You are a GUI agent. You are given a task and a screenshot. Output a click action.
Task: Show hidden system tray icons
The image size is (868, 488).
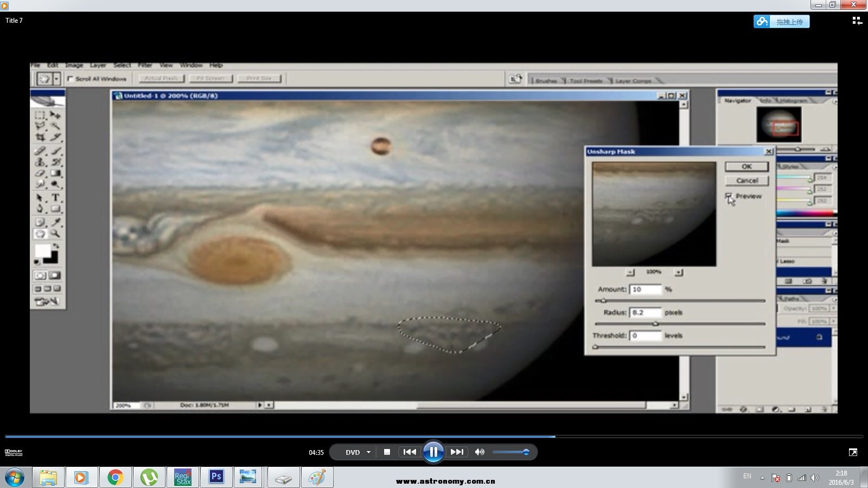pyautogui.click(x=762, y=478)
